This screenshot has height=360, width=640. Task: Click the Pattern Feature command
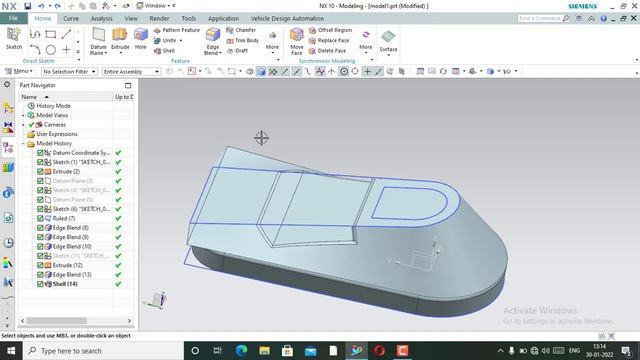coord(177,30)
